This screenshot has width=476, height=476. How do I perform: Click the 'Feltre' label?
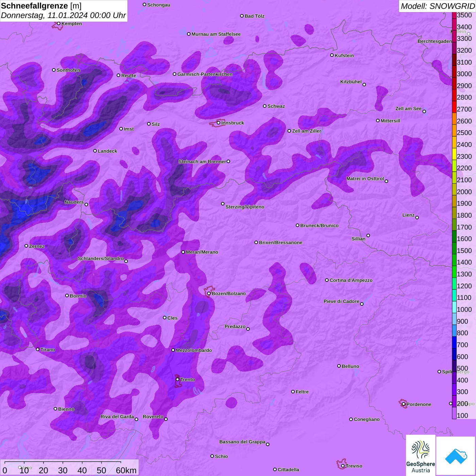pyautogui.click(x=302, y=392)
